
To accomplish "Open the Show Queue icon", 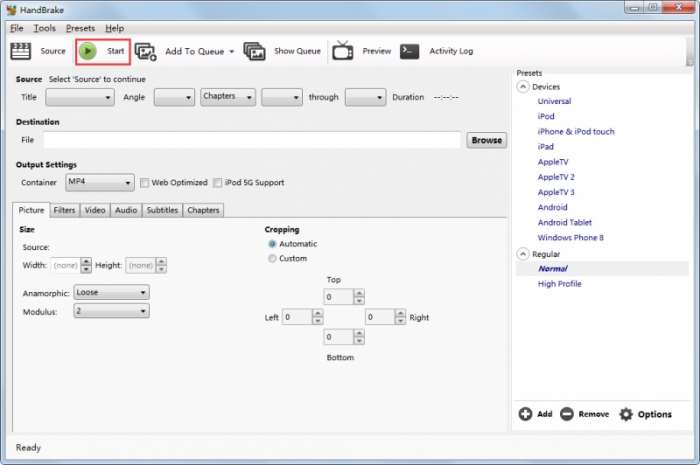I will point(254,51).
